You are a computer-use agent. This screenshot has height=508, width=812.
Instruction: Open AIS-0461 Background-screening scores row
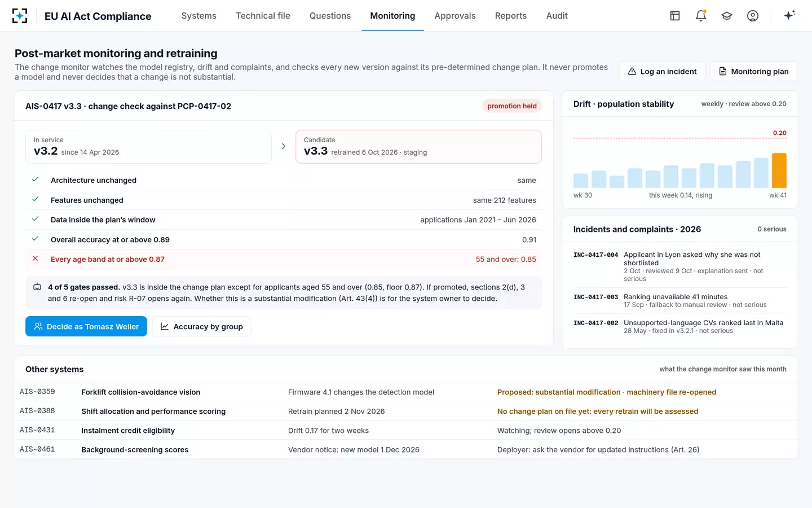click(406, 449)
